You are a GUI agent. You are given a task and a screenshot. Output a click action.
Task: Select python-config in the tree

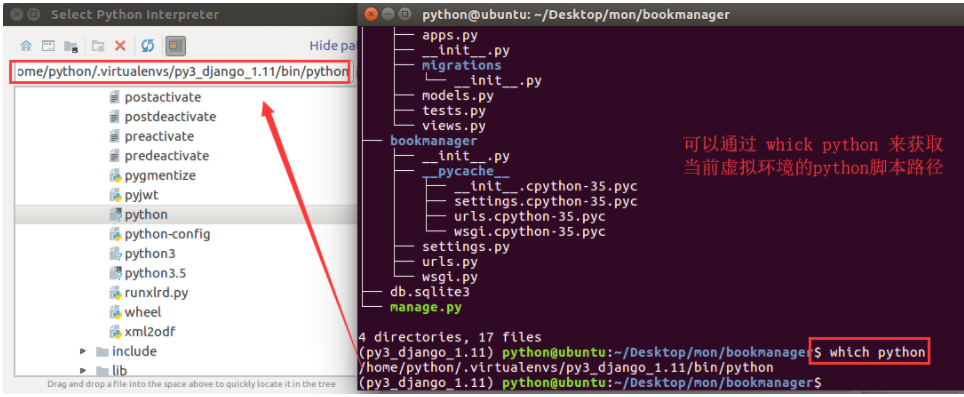pos(167,234)
